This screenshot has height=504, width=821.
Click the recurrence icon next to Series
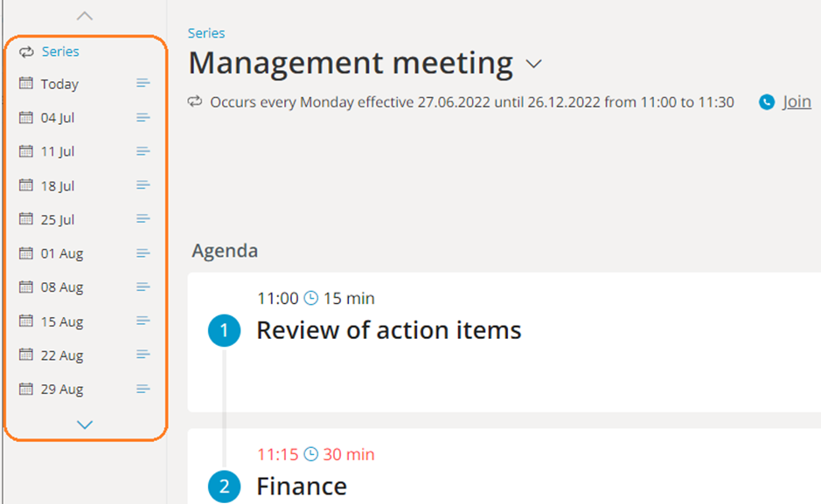click(x=26, y=51)
